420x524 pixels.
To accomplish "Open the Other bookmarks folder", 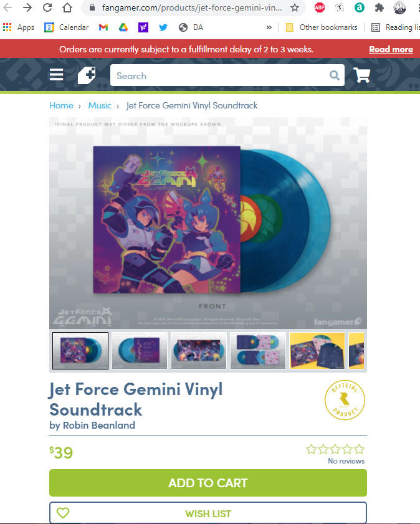I will 322,27.
